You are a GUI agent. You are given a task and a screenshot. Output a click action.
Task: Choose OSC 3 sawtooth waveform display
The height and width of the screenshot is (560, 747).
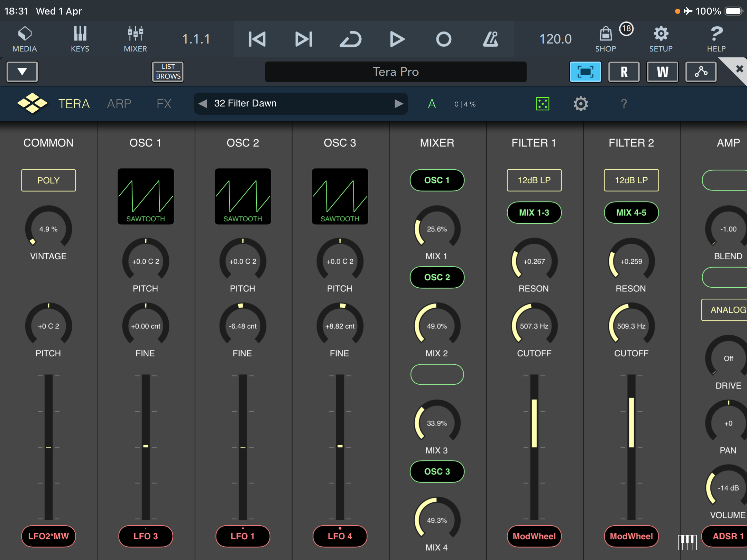click(x=340, y=196)
